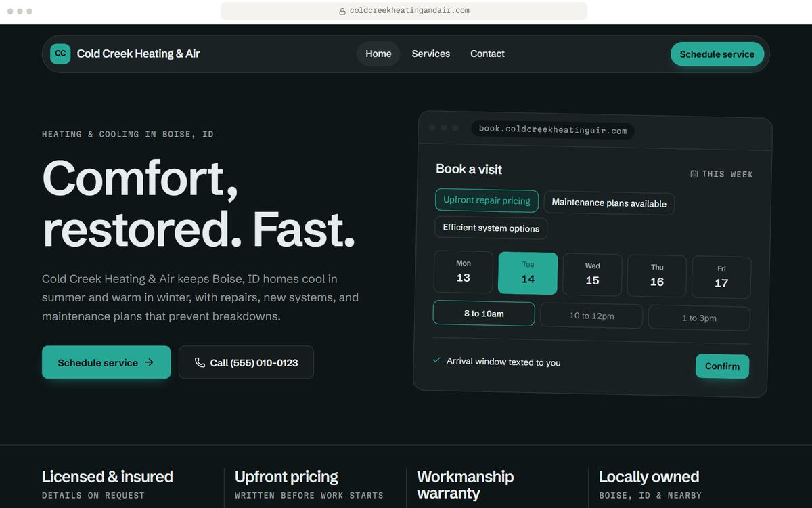Confirm the booking visit
This screenshot has width=812, height=508.
tap(722, 366)
